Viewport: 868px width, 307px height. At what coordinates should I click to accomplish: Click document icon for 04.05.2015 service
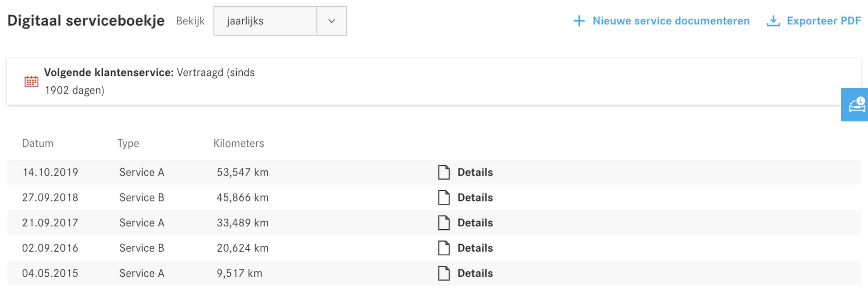click(443, 273)
